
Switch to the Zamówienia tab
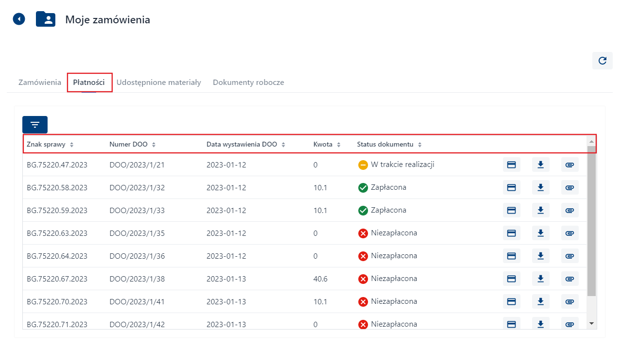[40, 83]
